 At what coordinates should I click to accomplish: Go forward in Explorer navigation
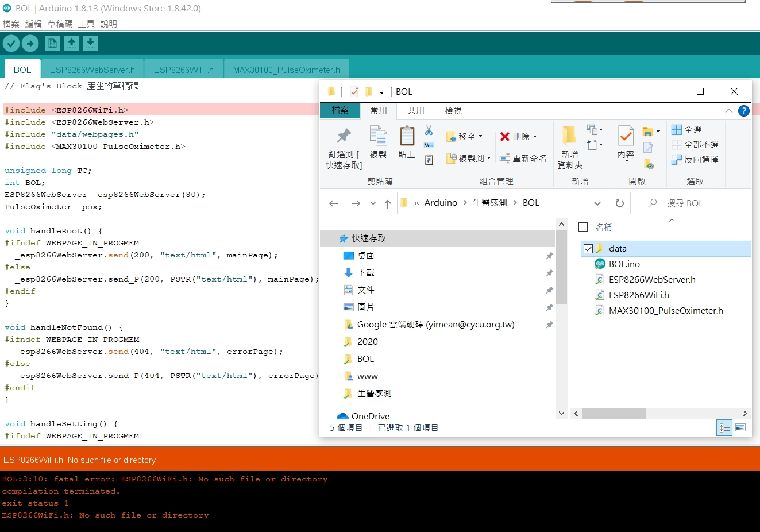click(x=356, y=203)
